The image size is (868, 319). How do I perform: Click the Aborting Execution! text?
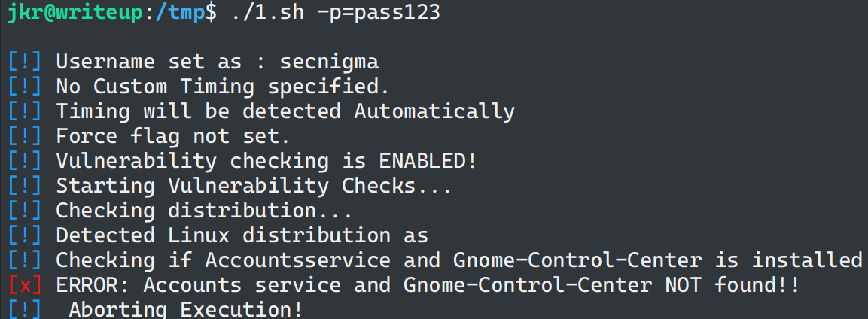tap(186, 309)
